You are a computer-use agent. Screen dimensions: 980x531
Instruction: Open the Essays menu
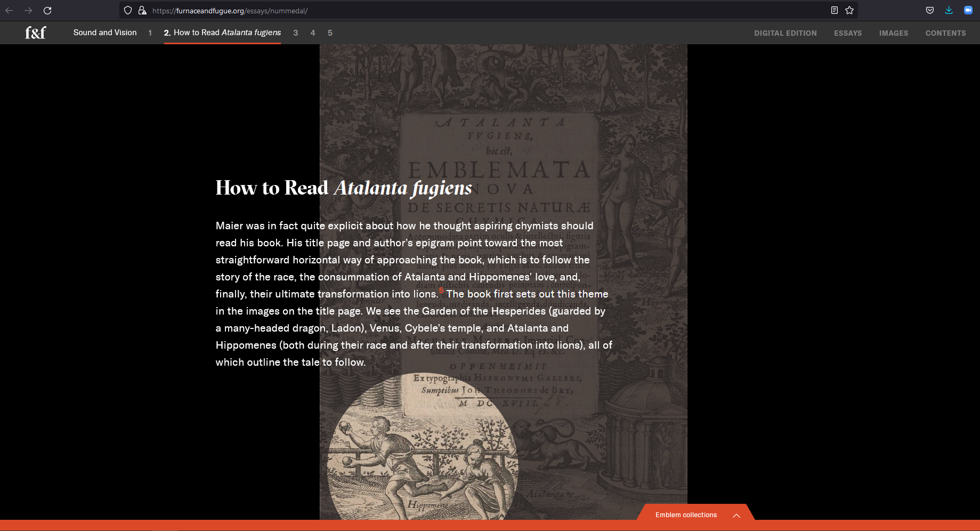pos(848,33)
